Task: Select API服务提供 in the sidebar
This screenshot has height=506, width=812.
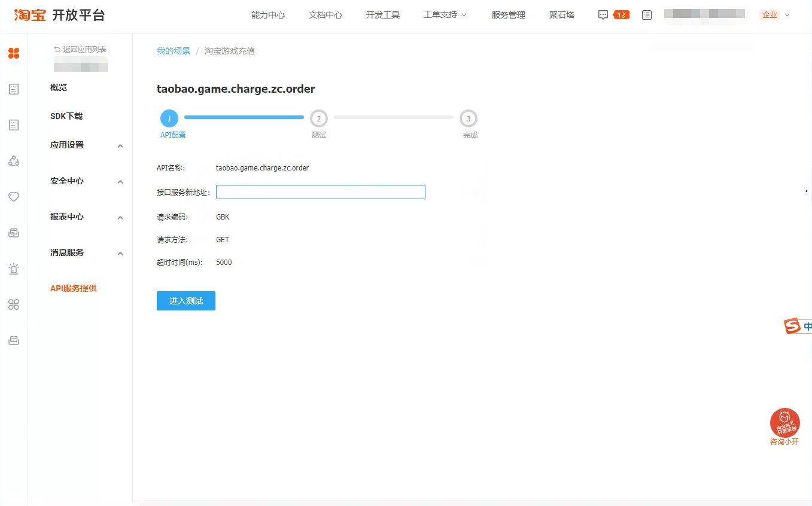Action: click(74, 288)
